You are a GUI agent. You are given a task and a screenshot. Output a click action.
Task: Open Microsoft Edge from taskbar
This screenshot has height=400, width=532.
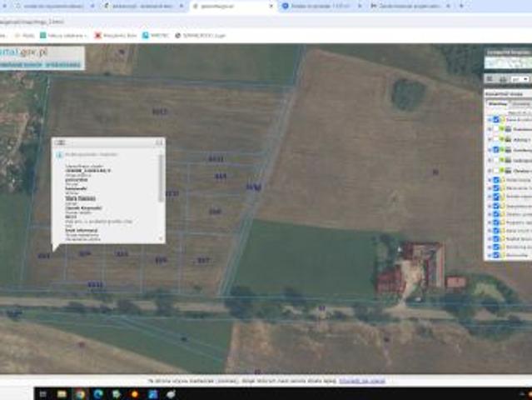pyautogui.click(x=98, y=394)
